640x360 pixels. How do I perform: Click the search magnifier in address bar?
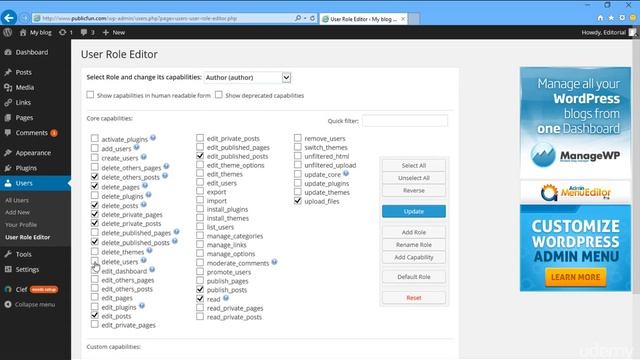click(298, 18)
